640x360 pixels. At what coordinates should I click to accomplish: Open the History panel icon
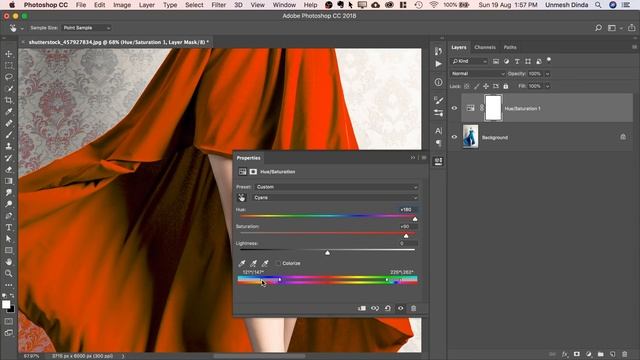pyautogui.click(x=438, y=51)
